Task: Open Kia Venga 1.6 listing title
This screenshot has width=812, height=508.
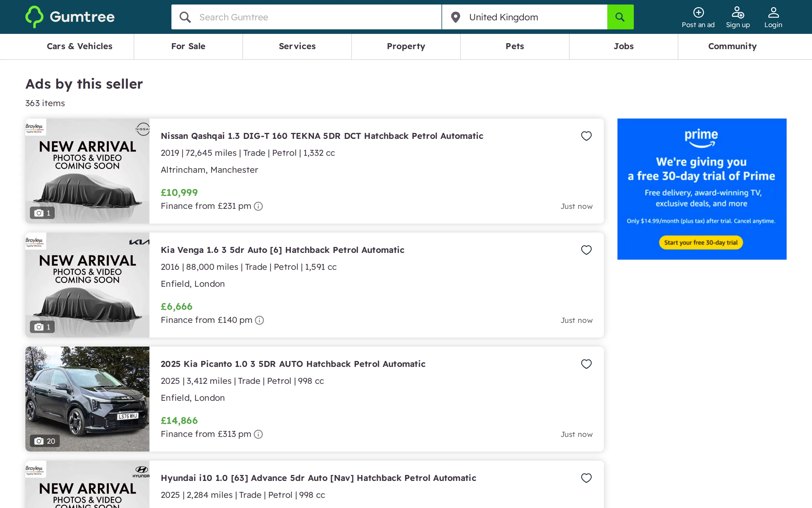Action: 283,250
